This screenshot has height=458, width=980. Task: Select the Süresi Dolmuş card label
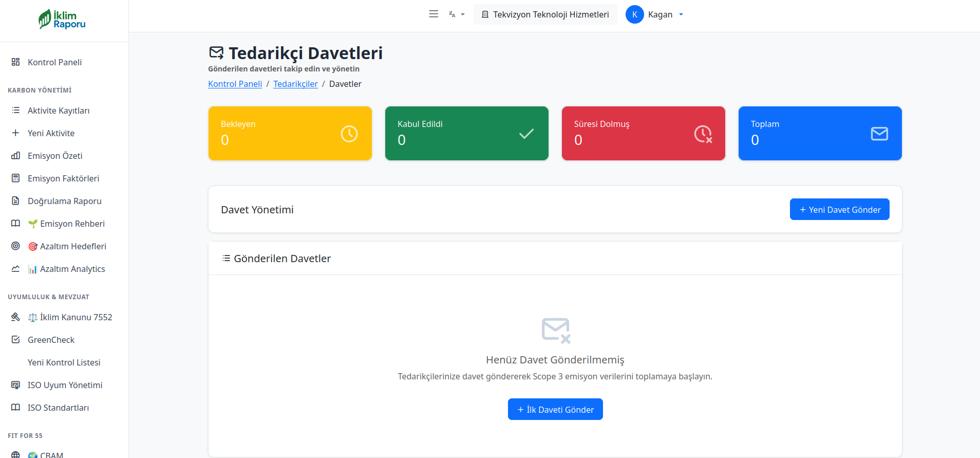click(x=601, y=124)
